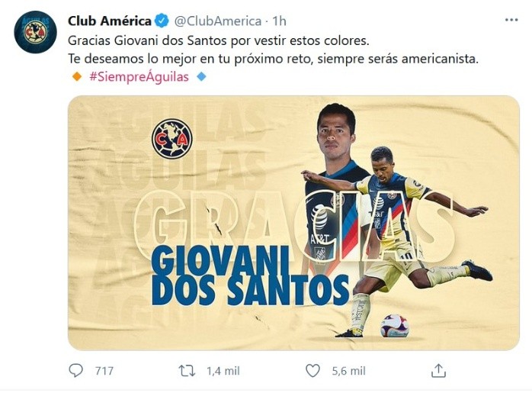Click the 1h timestamp
532x393 pixels.
280,21
